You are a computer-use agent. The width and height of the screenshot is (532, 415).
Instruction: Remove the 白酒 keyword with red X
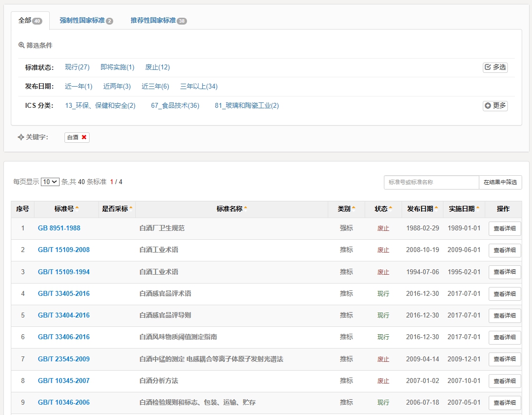click(84, 137)
